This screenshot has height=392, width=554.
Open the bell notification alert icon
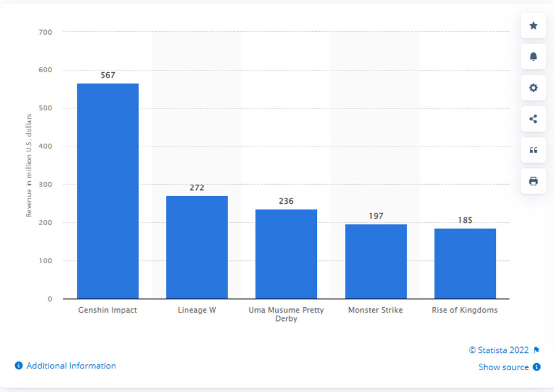(533, 57)
